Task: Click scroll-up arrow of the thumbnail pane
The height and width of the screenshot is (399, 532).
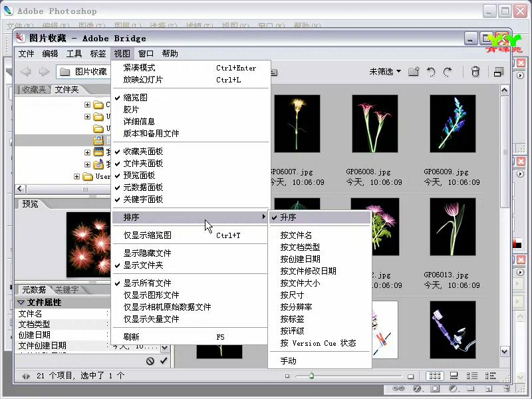Action: pyautogui.click(x=505, y=90)
